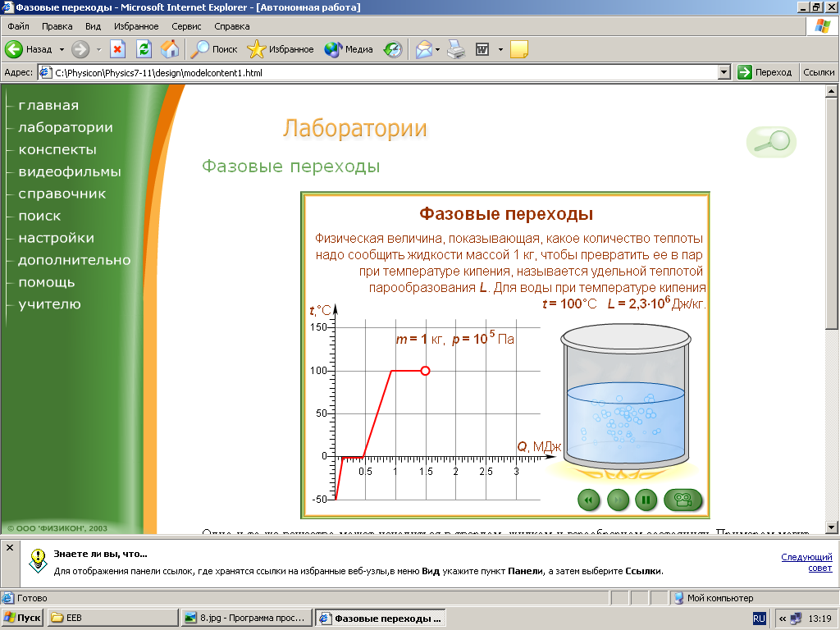Expand the Forward button history dropdown
This screenshot has height=630, width=840.
pos(98,49)
